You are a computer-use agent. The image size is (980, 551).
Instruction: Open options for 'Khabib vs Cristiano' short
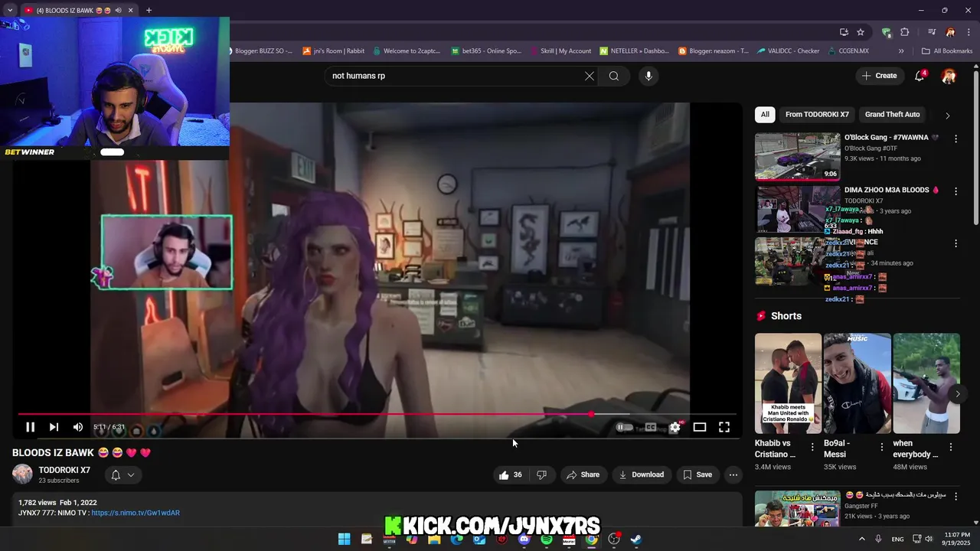812,447
